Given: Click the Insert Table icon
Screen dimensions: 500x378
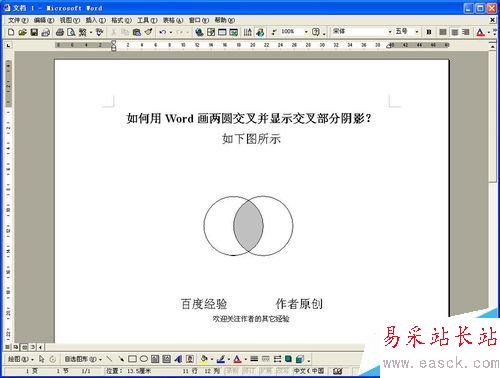Looking at the screenshot, I should tap(222, 32).
